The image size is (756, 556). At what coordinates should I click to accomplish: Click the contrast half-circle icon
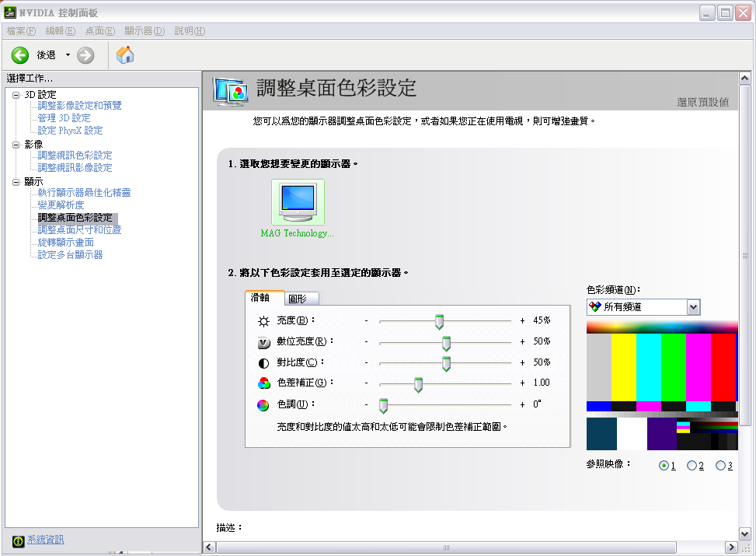tap(263, 363)
